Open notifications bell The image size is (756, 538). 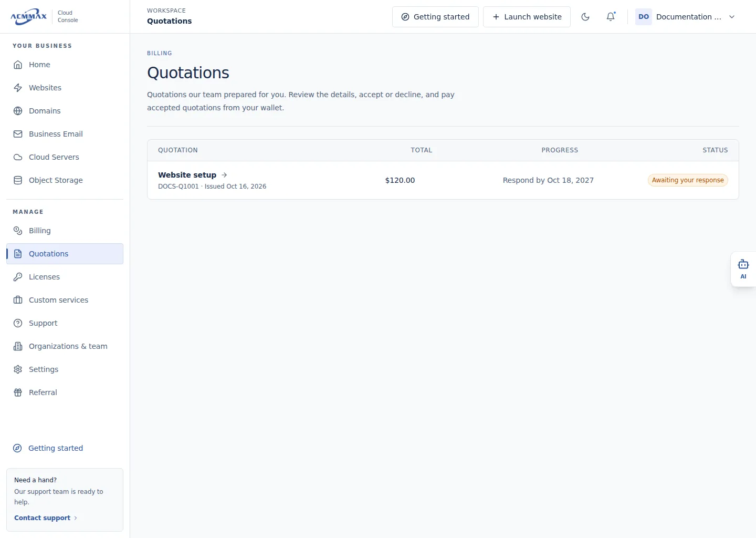(611, 17)
